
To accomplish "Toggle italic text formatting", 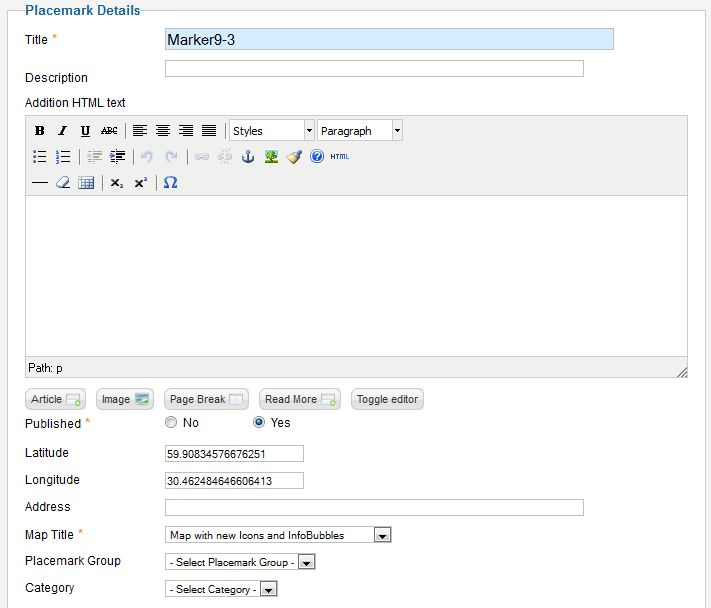I will point(62,131).
